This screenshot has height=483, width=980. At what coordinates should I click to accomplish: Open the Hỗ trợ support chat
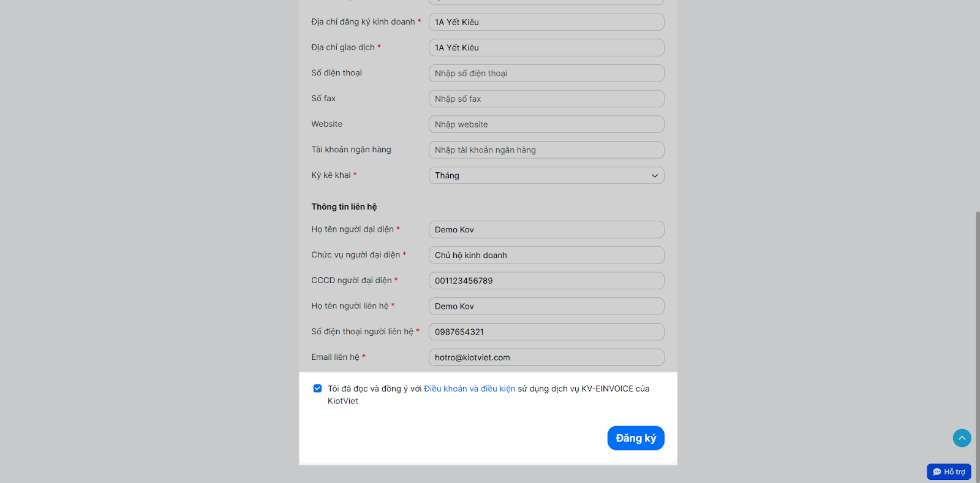[949, 471]
